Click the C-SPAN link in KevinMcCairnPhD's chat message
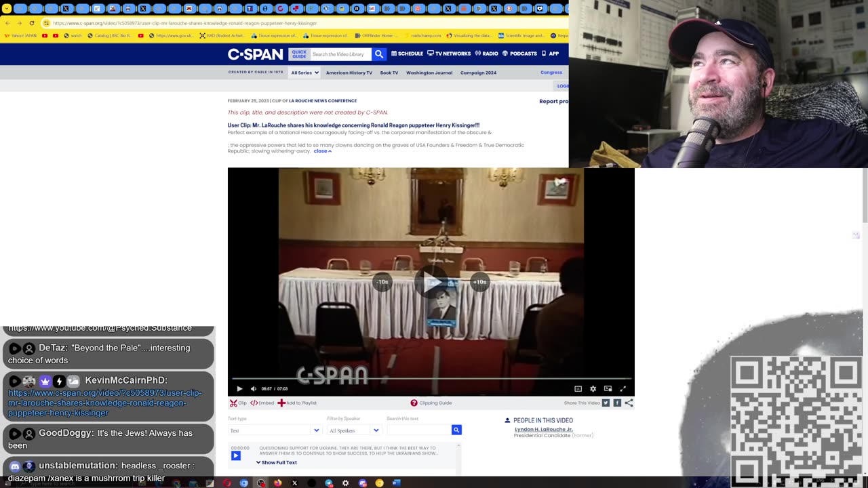 [104, 403]
